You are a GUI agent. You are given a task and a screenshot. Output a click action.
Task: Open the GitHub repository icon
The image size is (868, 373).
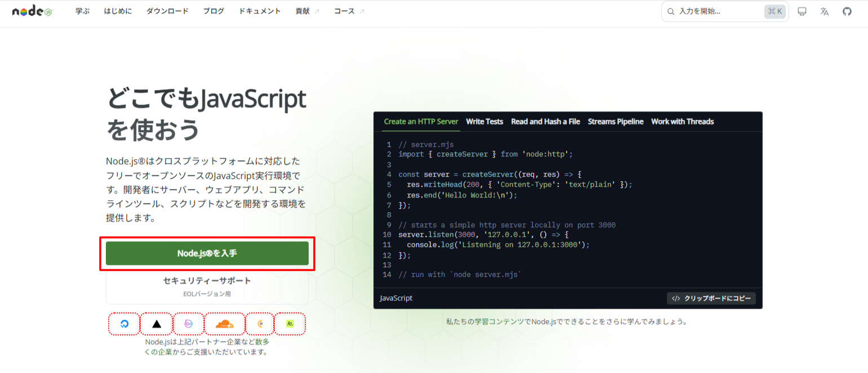(x=847, y=11)
